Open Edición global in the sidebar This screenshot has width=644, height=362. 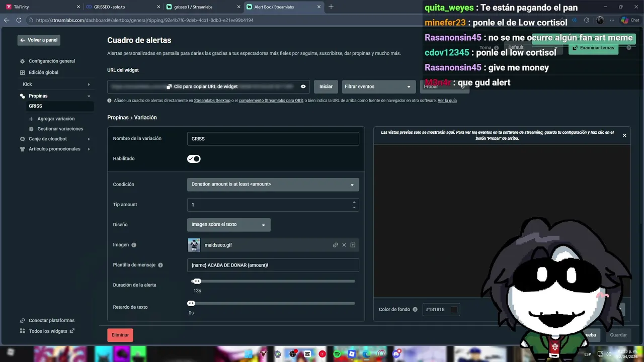point(43,72)
